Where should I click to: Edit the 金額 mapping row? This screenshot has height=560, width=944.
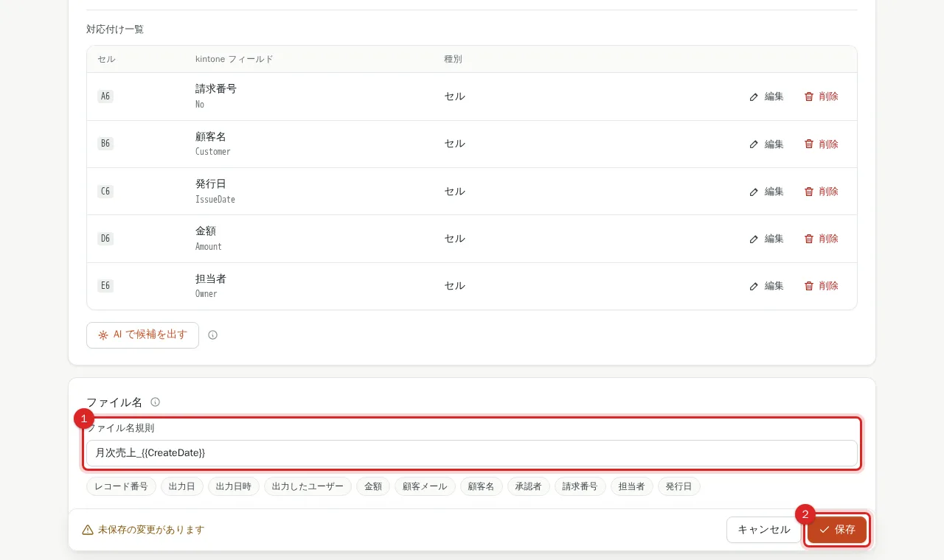click(766, 239)
